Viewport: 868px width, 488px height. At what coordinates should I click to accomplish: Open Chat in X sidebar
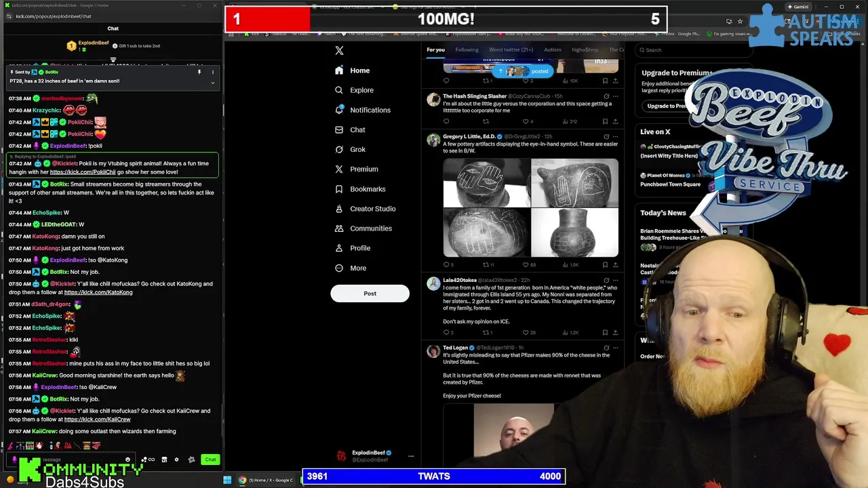click(350, 129)
